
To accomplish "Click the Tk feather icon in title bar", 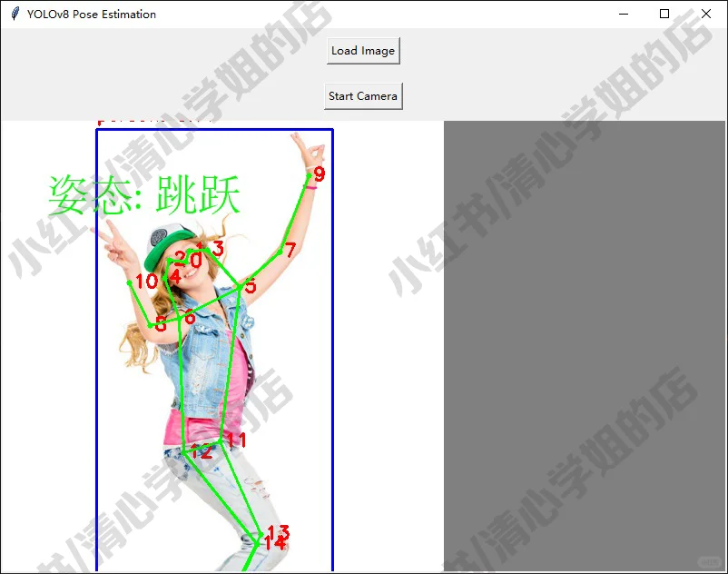I will 15,14.
